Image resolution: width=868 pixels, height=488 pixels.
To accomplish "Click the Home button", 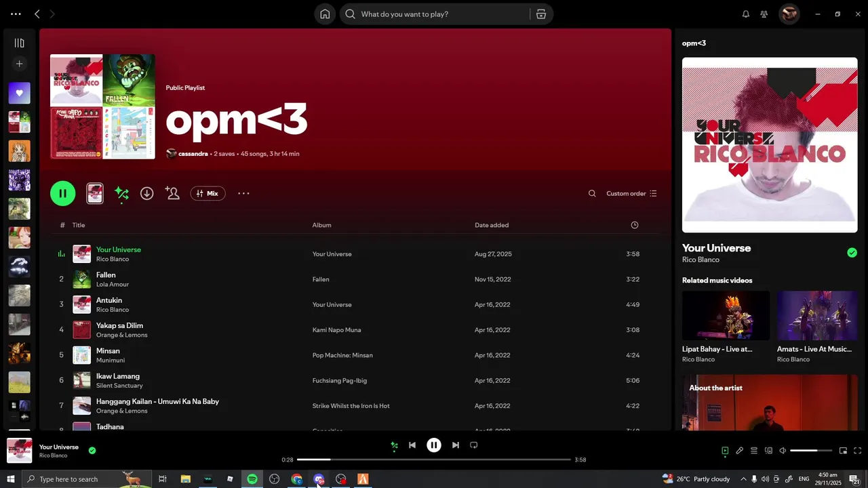I will pos(325,14).
